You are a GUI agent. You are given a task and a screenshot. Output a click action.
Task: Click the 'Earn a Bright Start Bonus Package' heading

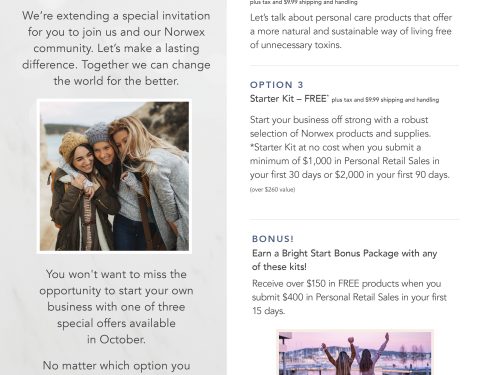tap(344, 260)
